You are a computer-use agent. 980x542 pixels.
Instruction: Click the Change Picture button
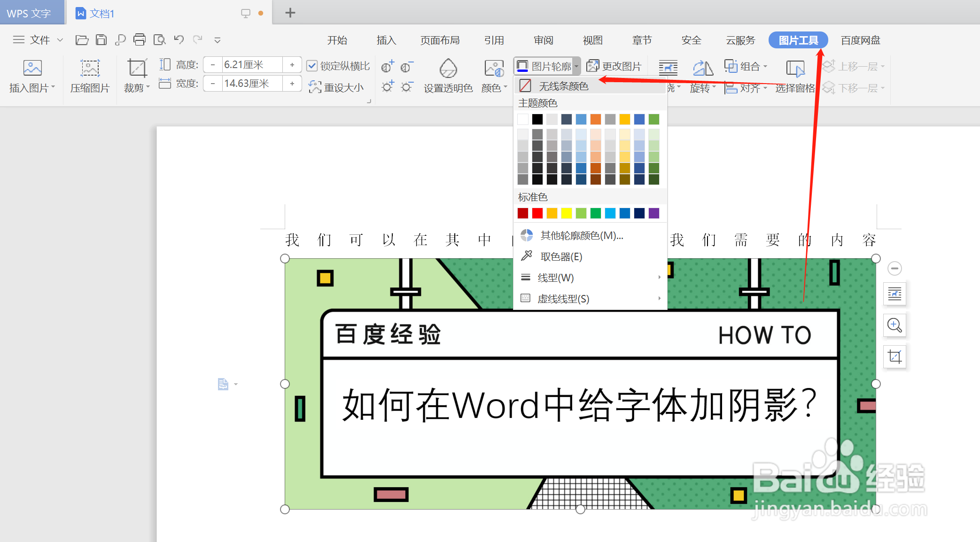pyautogui.click(x=614, y=66)
